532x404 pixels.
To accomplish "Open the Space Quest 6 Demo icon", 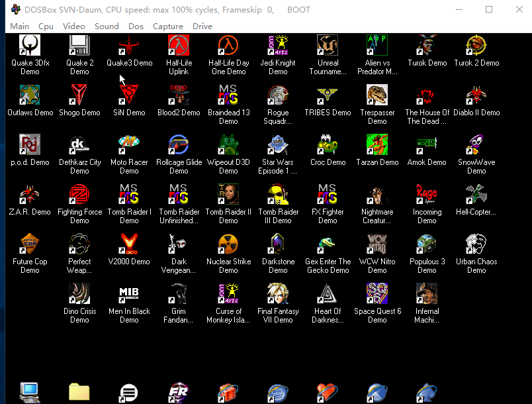I will (377, 293).
